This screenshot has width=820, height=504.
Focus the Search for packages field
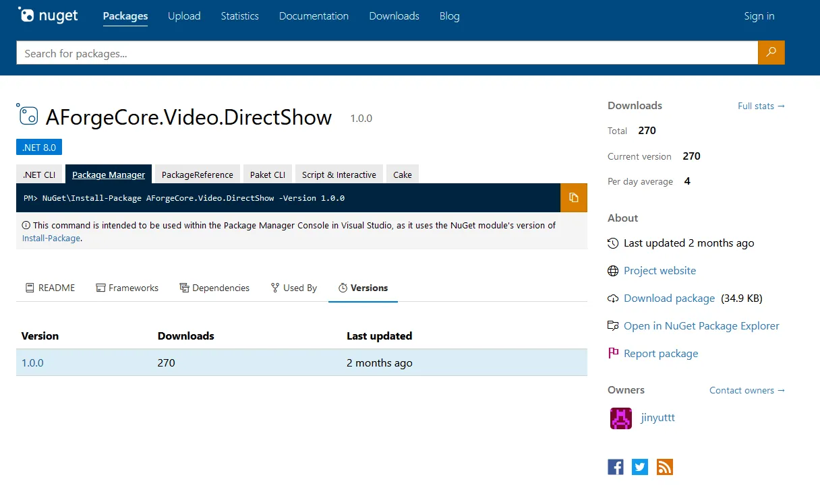[x=386, y=53]
